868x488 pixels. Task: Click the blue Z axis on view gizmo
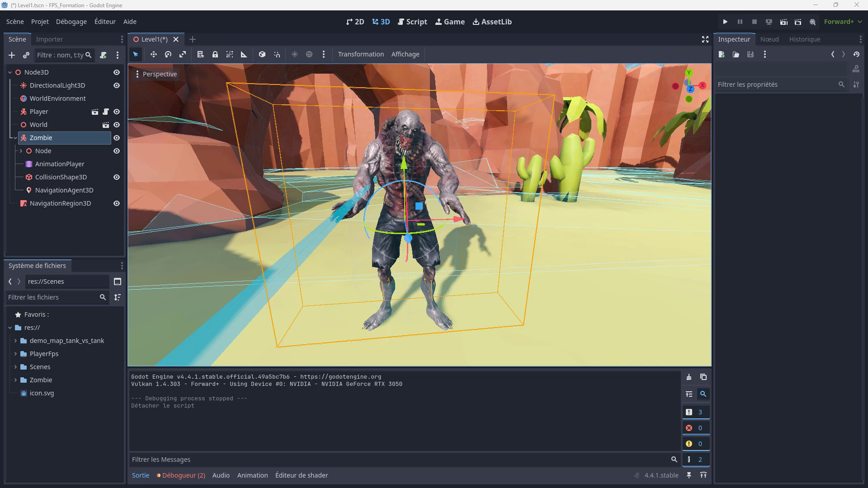point(690,89)
